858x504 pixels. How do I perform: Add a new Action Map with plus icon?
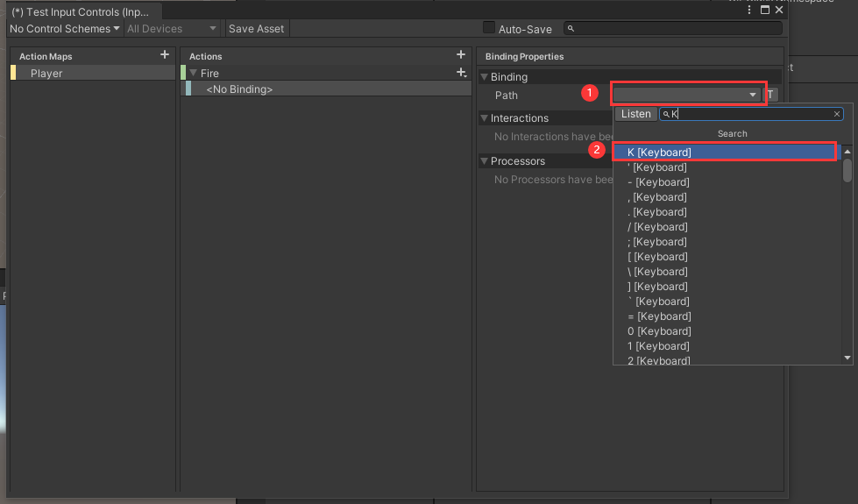pyautogui.click(x=165, y=55)
